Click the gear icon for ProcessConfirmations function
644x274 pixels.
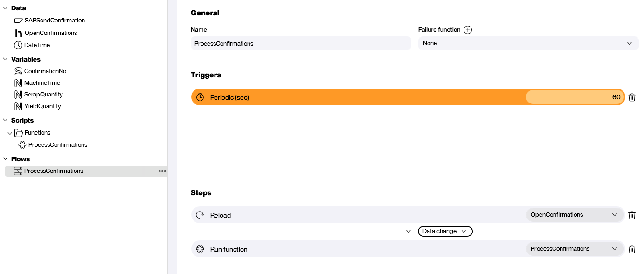22,144
